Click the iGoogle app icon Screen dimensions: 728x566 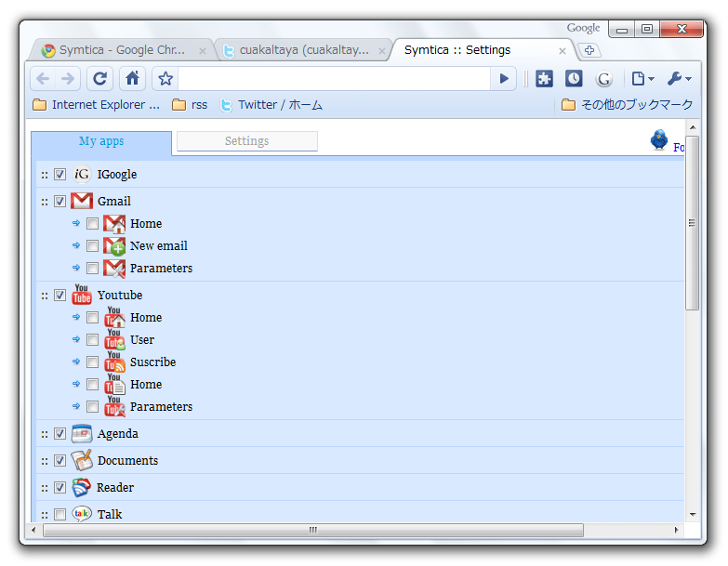pyautogui.click(x=82, y=175)
